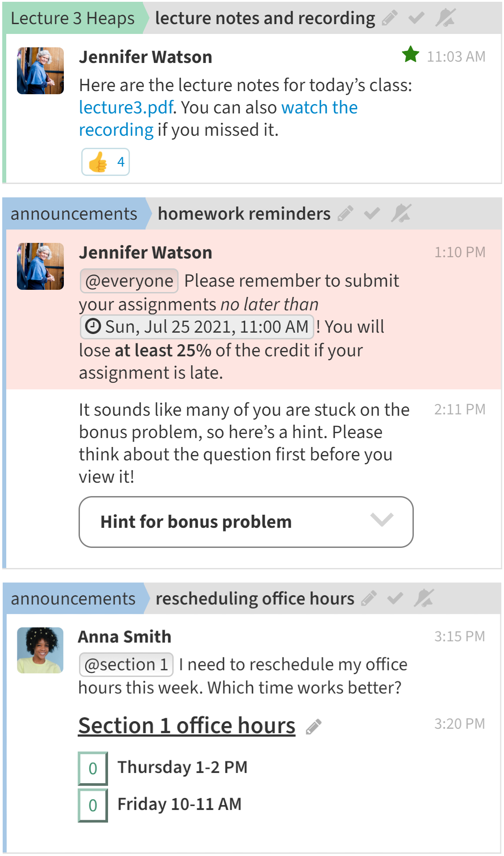Viewport: 504px width, 856px height.
Task: Resolve the homework reminders topic
Action: pyautogui.click(x=372, y=213)
